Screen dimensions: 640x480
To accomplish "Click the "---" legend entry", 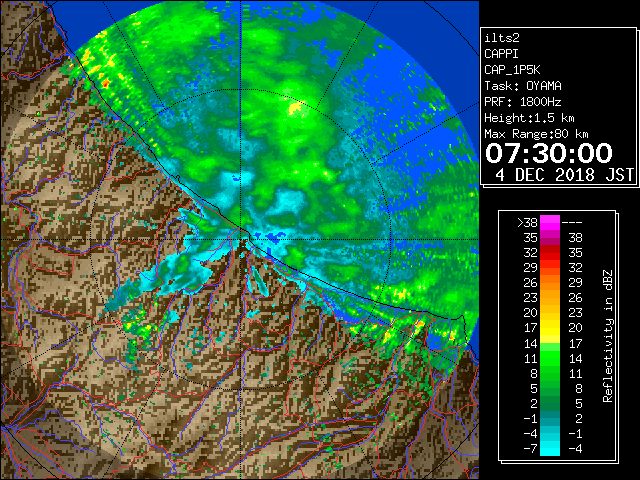I will [x=572, y=223].
